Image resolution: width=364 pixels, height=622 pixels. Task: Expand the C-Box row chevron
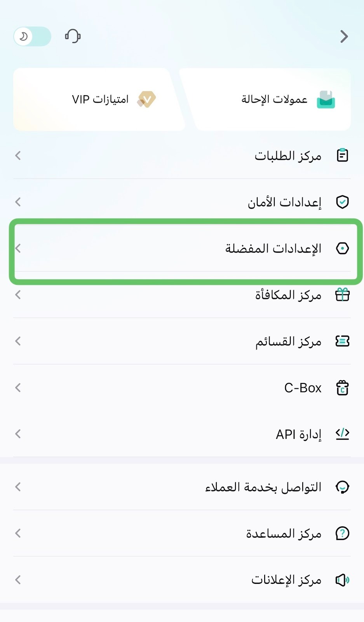tap(18, 388)
